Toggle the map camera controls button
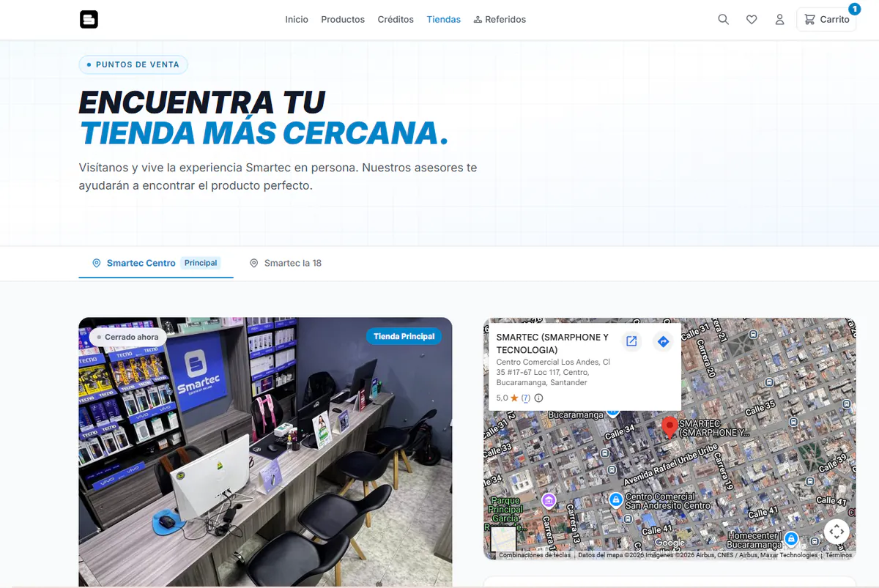879x588 pixels. click(x=837, y=532)
